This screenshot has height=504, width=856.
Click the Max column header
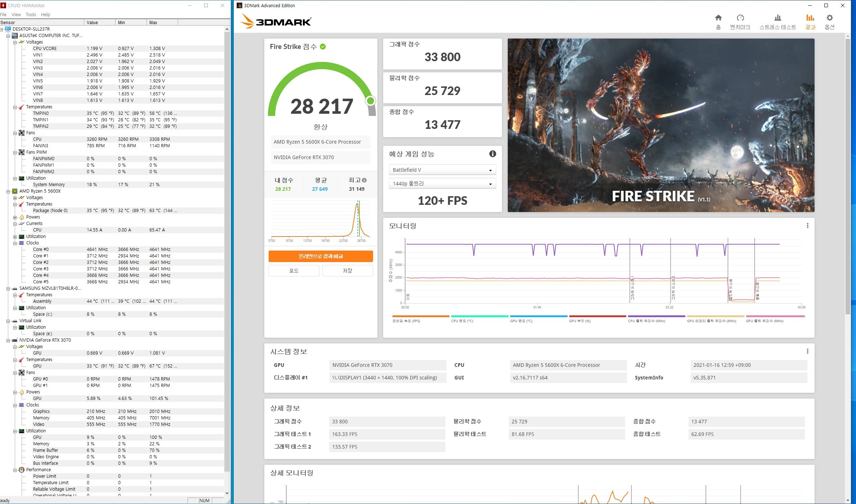pos(162,22)
